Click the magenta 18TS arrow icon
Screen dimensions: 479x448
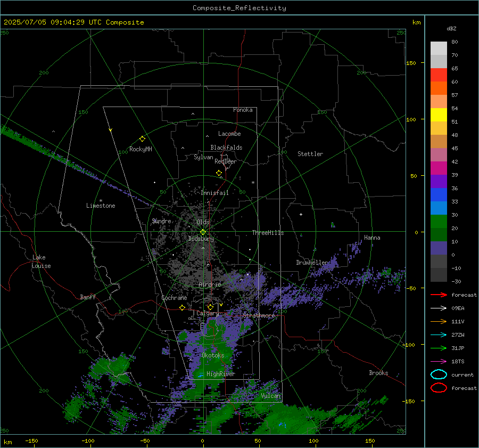[439, 362]
